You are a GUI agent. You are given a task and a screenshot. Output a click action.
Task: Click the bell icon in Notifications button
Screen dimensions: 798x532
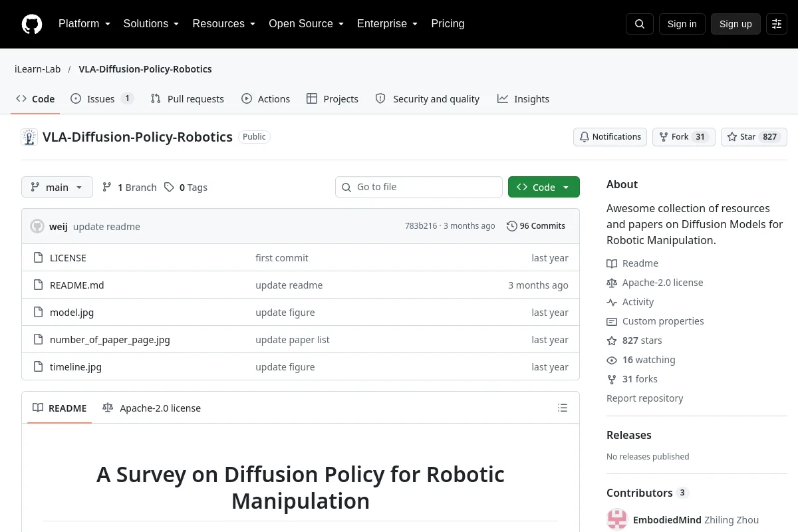pos(585,137)
